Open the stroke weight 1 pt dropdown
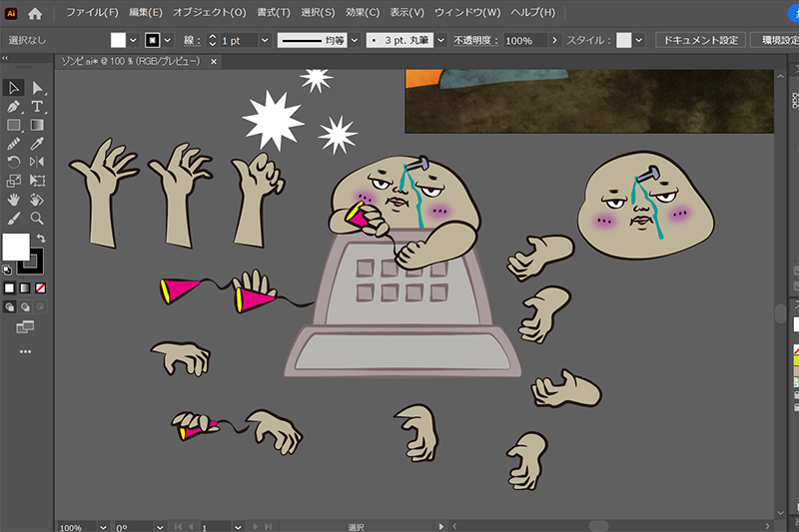 265,40
